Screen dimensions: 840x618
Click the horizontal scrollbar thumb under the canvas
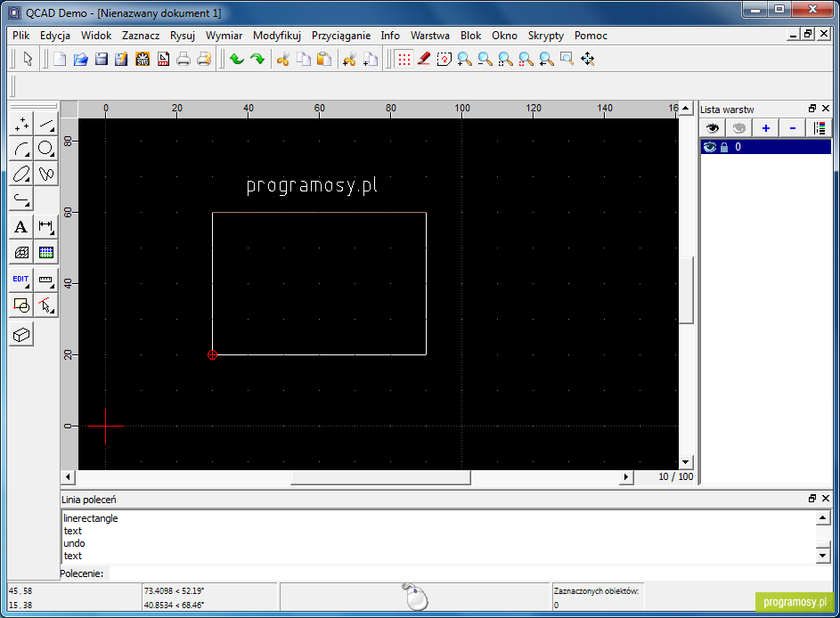coord(380,476)
